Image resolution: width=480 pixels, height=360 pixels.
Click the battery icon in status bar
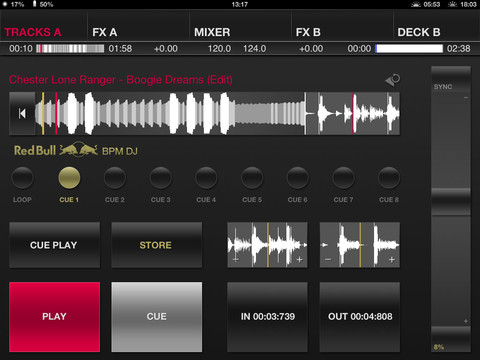click(34, 4)
